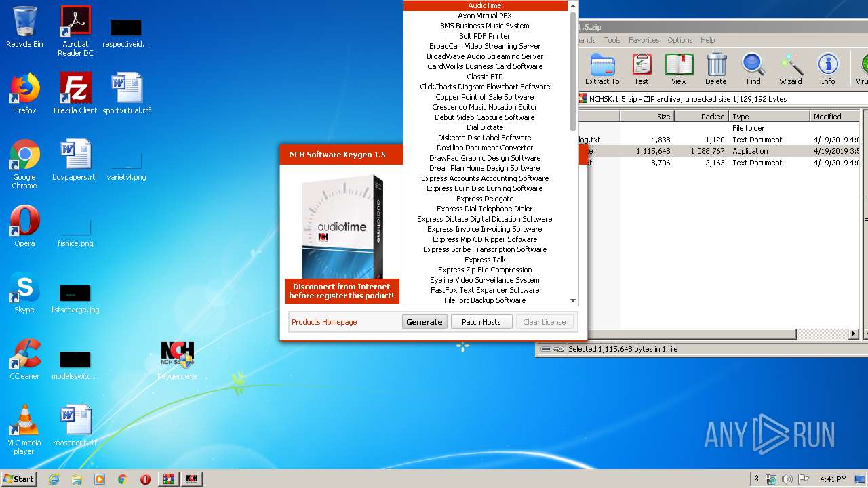Screen dimensions: 868x488
Task: Select sportvirtual.rtf desktop file
Action: pyautogui.click(x=127, y=94)
